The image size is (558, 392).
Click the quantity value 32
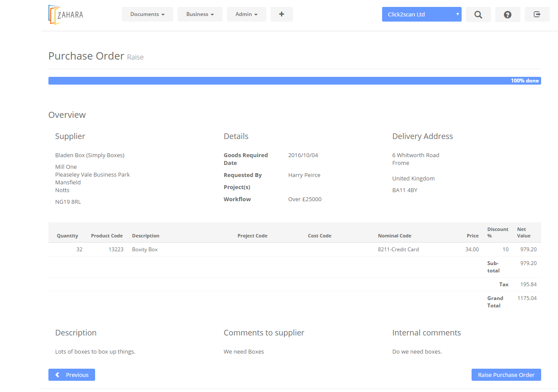pos(79,250)
